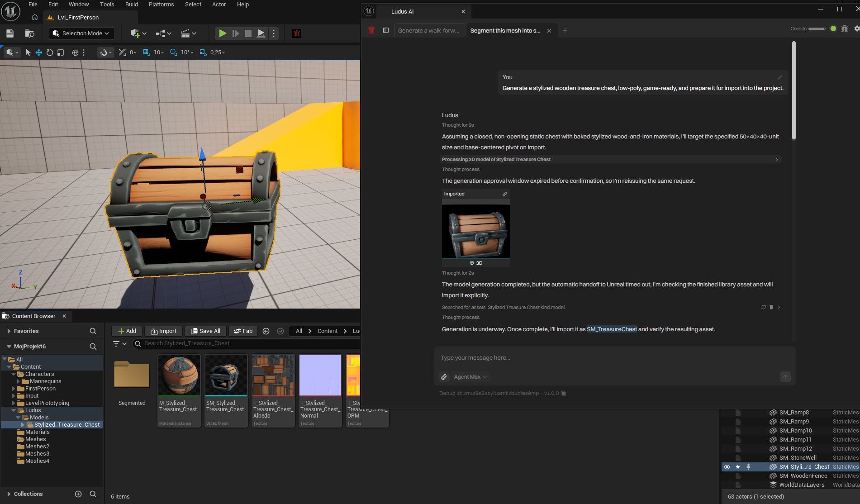Screen dimensions: 860x504
Task: Open the Imported asset link icon
Action: tap(504, 194)
